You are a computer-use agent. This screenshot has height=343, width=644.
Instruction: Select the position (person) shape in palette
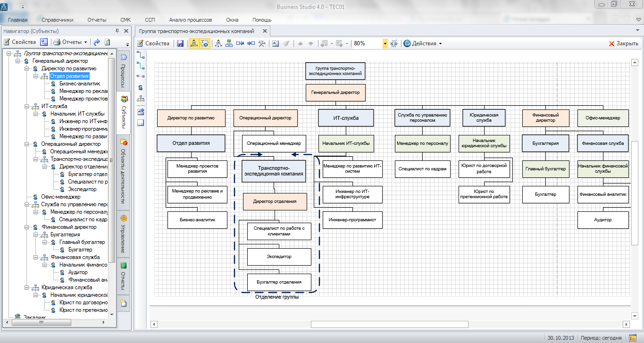141,87
